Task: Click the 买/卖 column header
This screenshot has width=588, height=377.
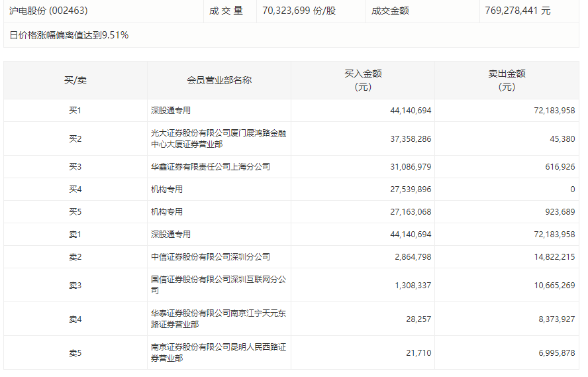Action: pos(75,80)
